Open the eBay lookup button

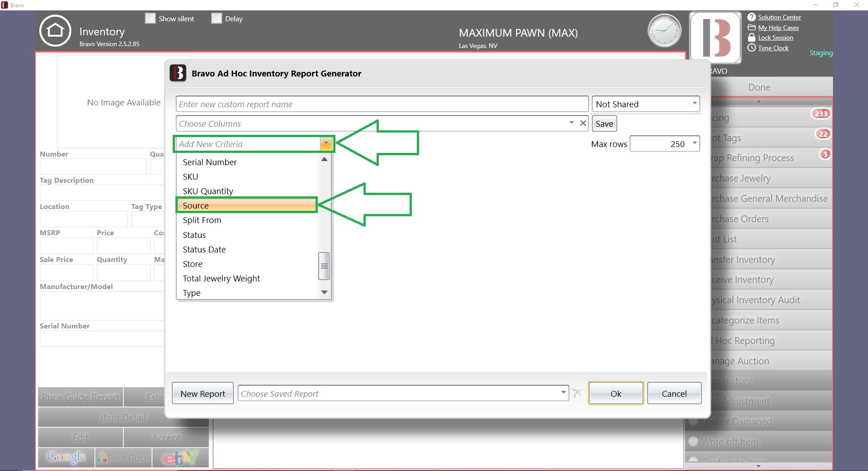point(180,457)
